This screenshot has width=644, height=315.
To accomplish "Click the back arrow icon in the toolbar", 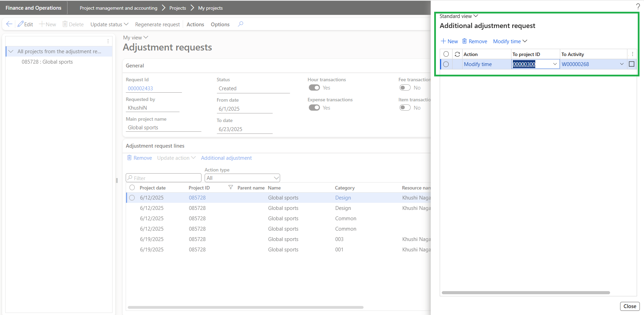I will coord(9,24).
